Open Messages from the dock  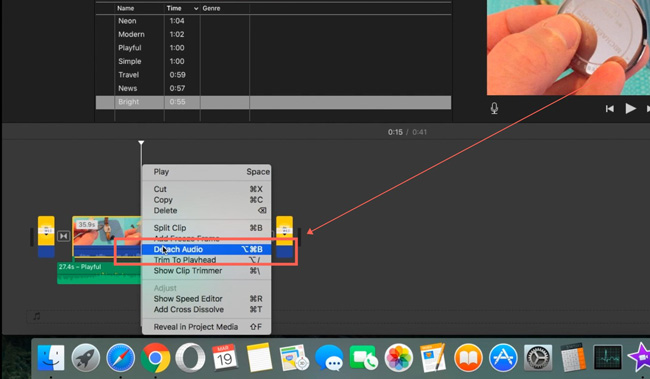click(329, 358)
